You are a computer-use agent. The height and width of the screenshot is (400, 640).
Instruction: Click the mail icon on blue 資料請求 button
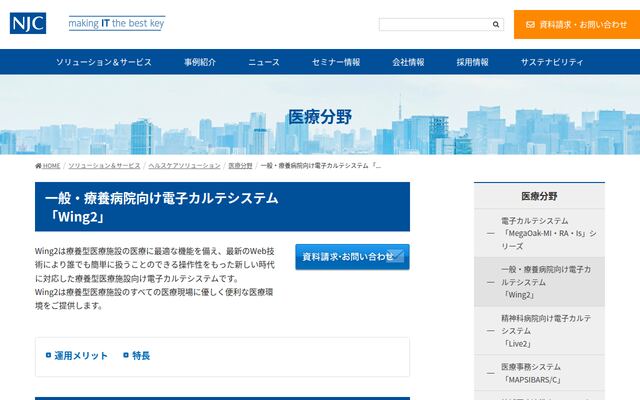[x=395, y=256]
